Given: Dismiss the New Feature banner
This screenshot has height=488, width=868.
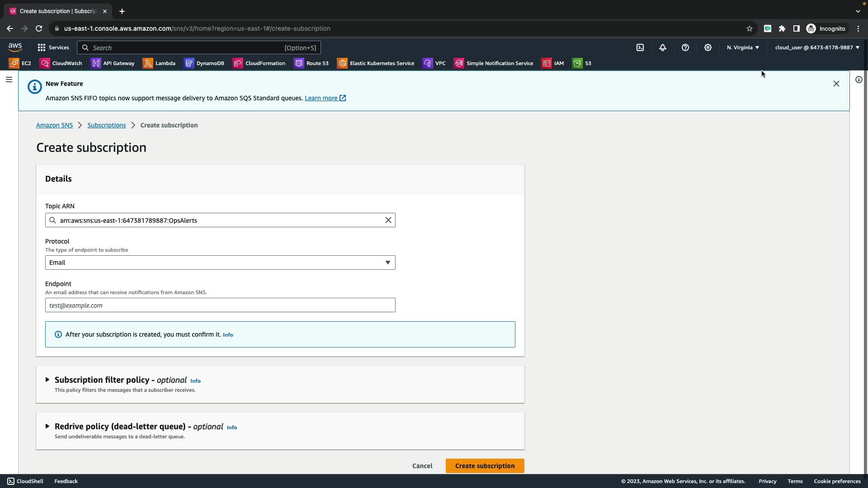Looking at the screenshot, I should (836, 84).
